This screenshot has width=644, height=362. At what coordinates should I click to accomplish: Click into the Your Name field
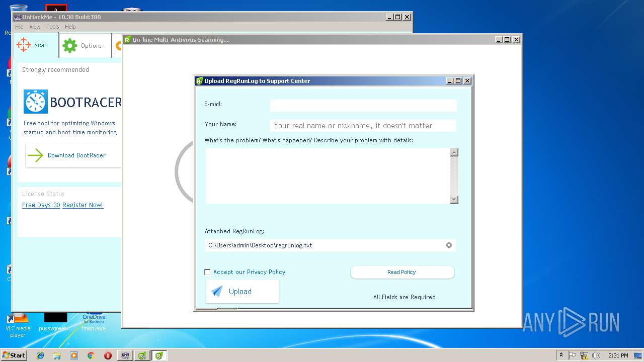click(x=363, y=126)
